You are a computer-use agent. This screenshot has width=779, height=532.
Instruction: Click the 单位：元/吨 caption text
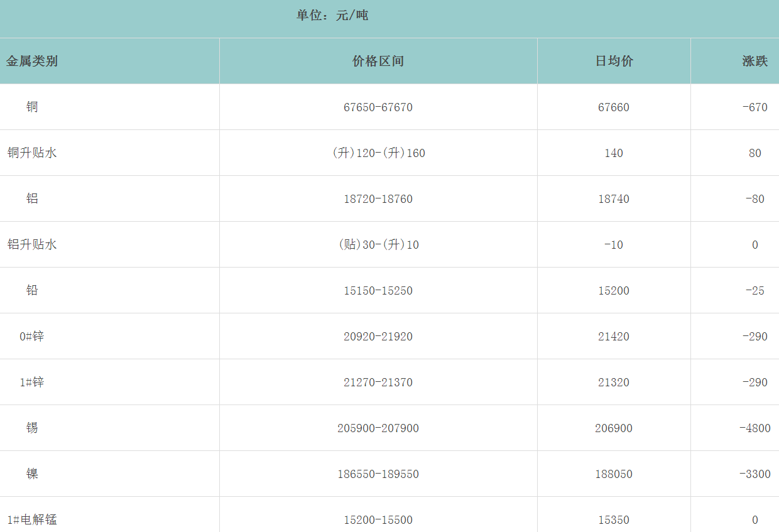pyautogui.click(x=332, y=15)
